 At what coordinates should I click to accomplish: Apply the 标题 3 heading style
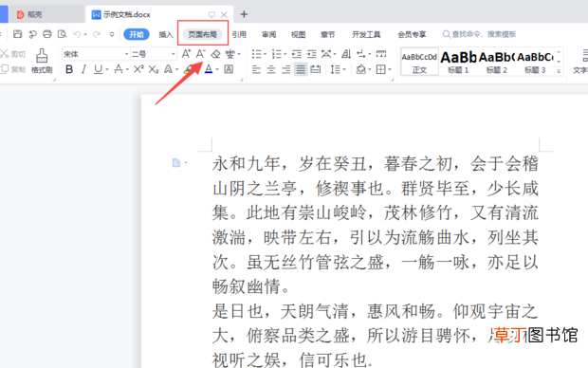535,62
